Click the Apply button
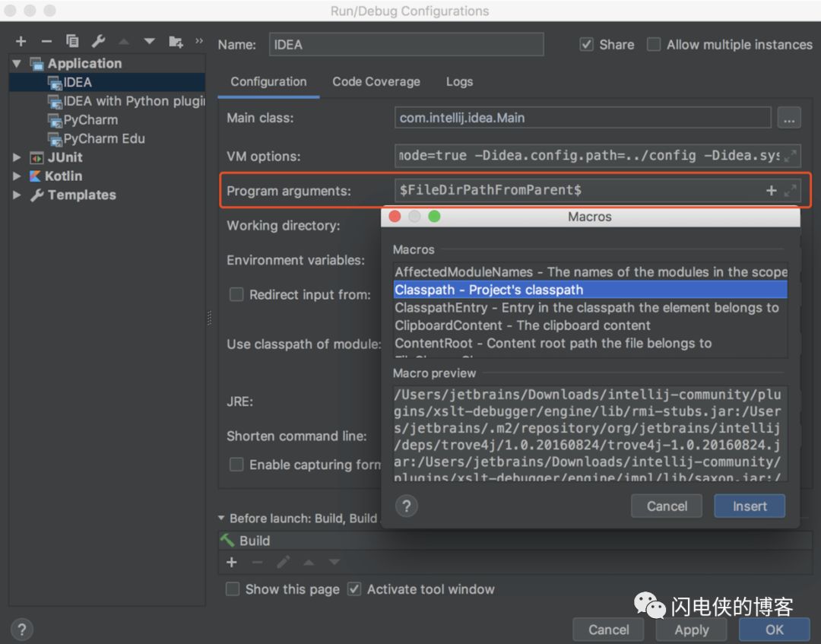The width and height of the screenshot is (821, 644). click(x=692, y=630)
